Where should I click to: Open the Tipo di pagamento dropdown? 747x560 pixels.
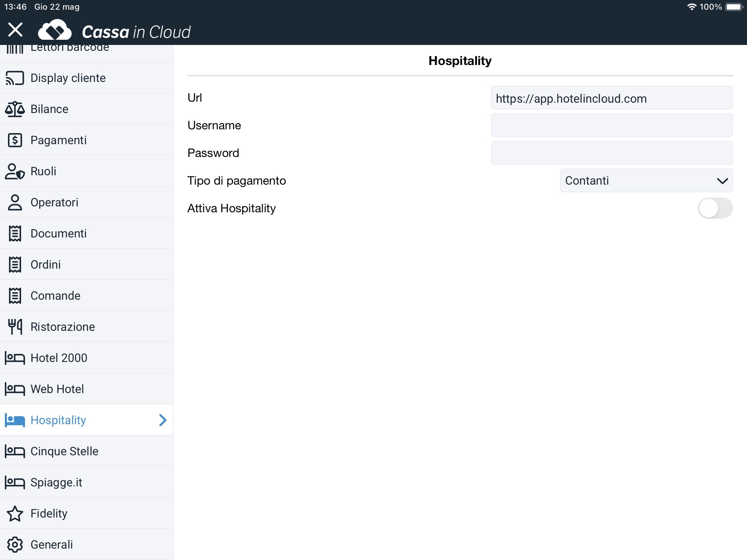click(646, 181)
